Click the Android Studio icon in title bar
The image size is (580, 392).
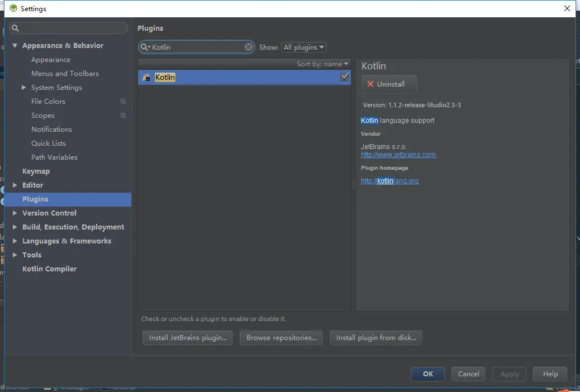13,8
